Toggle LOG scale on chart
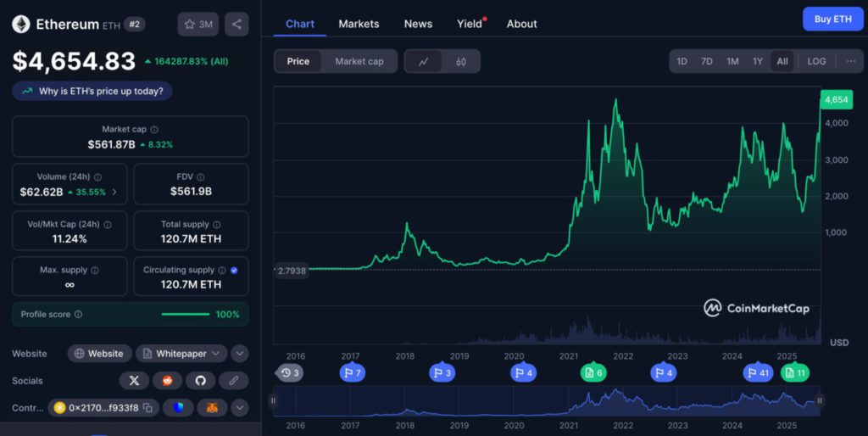 (x=816, y=61)
